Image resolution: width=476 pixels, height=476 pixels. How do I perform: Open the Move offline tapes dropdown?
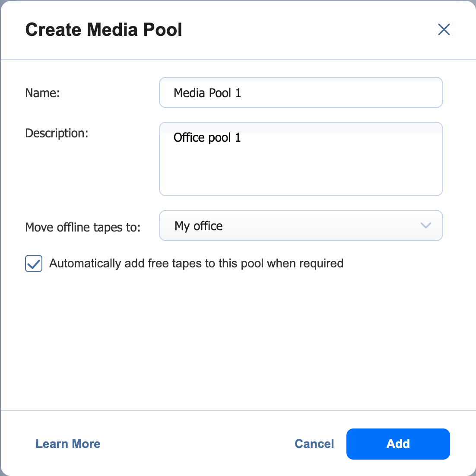(301, 225)
